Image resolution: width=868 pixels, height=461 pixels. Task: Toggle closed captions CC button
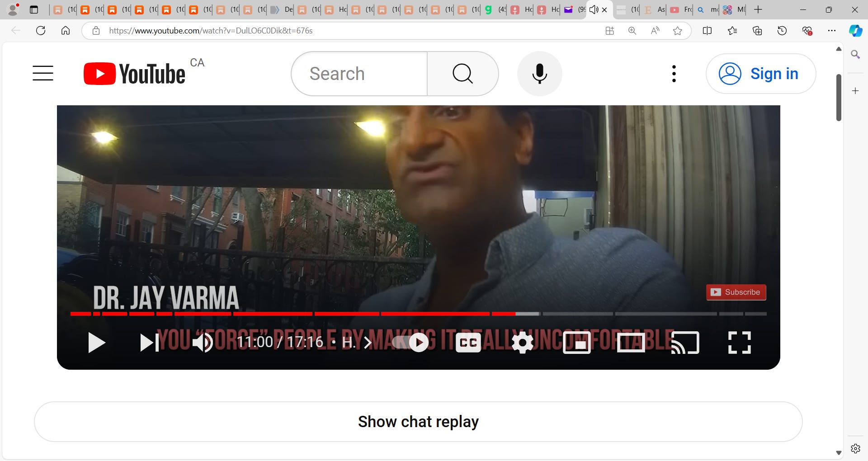(468, 343)
